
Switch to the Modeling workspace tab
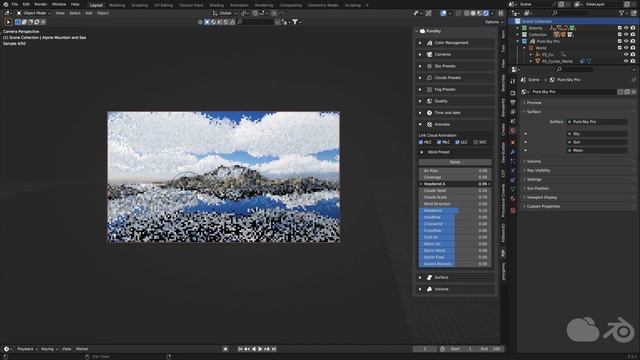point(117,5)
